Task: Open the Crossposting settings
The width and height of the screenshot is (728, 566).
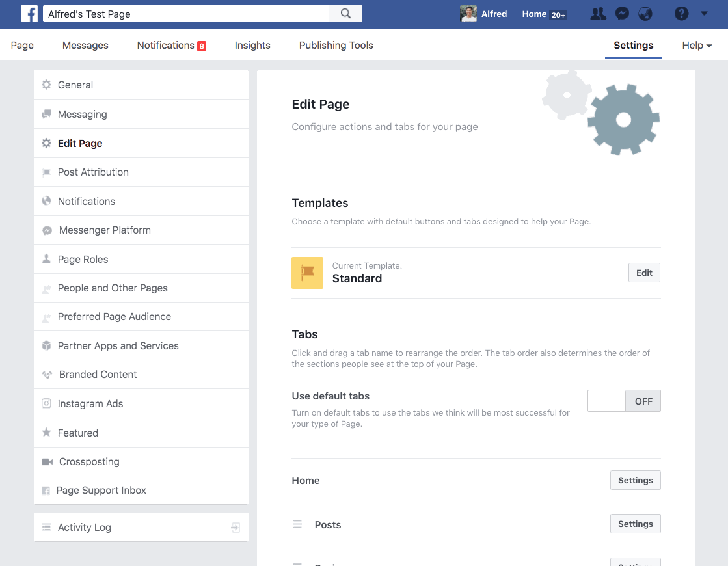Action: pyautogui.click(x=141, y=461)
